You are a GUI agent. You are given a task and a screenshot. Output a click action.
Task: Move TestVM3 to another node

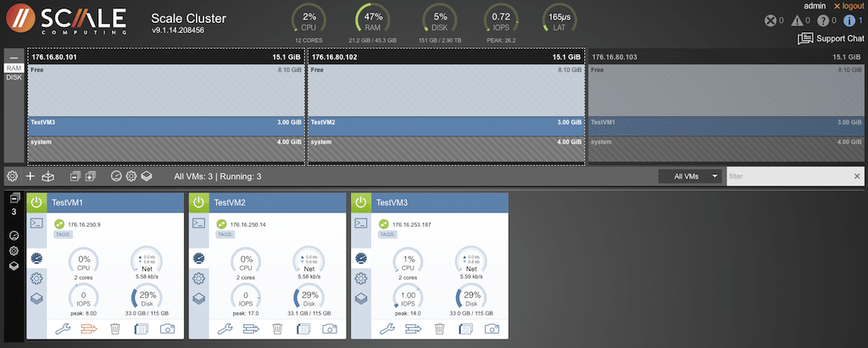[413, 329]
